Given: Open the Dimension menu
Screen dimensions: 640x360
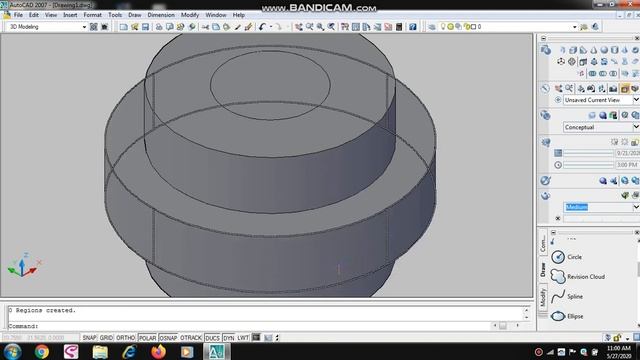Looking at the screenshot, I should (x=161, y=15).
